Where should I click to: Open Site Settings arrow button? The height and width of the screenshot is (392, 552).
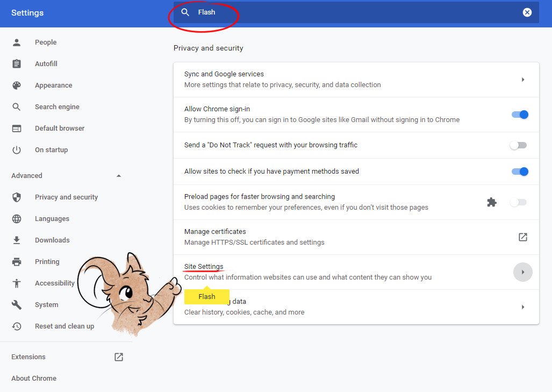pyautogui.click(x=523, y=272)
